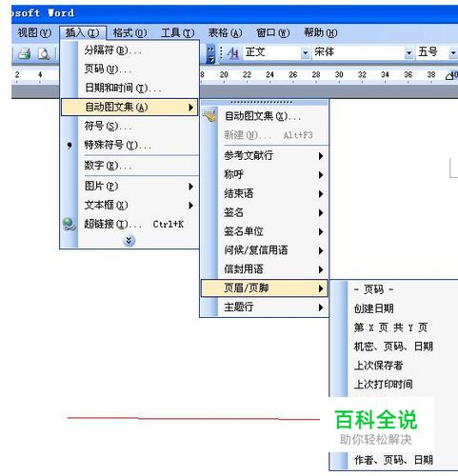Open the 自动图文集(X)... dialog entry
This screenshot has height=476, width=458.
(x=265, y=116)
